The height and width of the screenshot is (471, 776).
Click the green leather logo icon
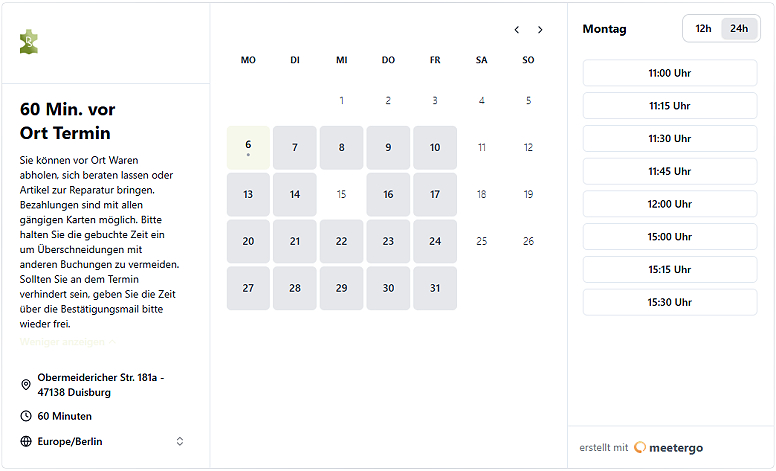[29, 42]
